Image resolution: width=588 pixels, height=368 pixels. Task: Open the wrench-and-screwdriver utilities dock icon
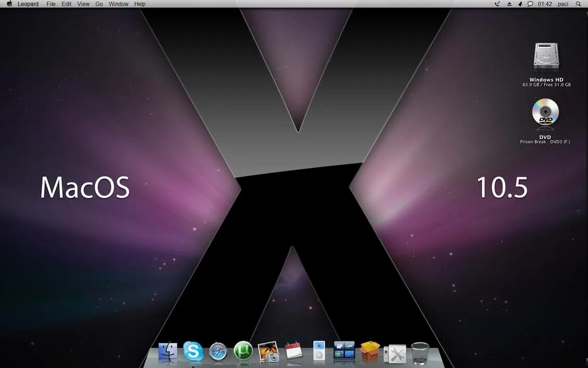395,354
